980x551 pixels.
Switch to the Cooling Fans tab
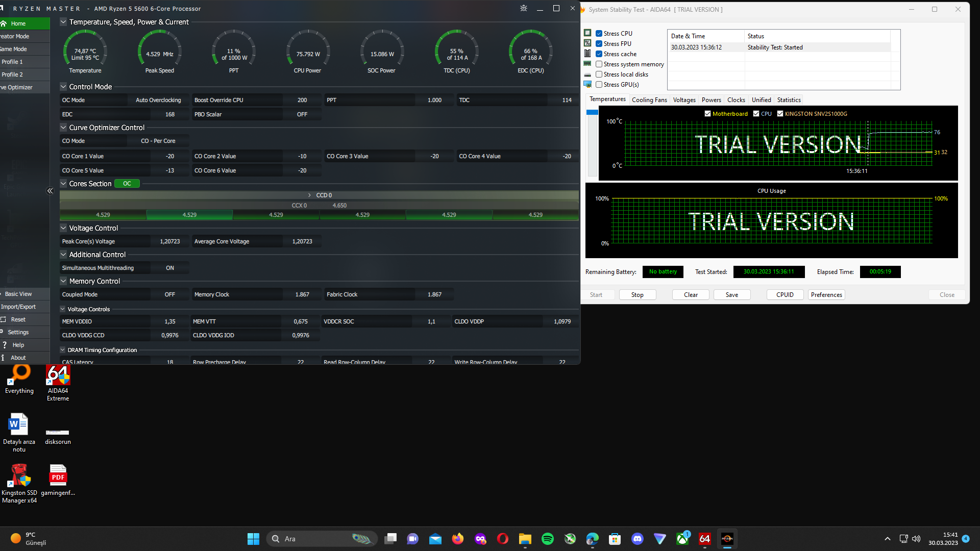(x=649, y=100)
